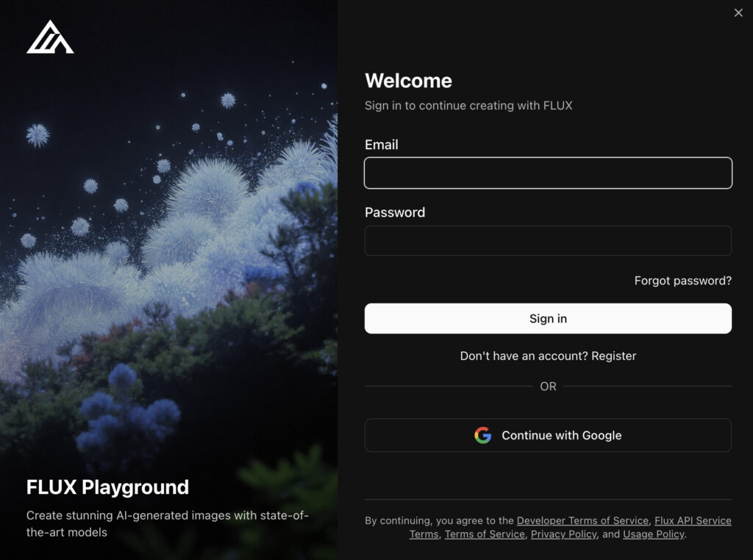The height and width of the screenshot is (560, 753).
Task: Open the Developer Terms of Service link
Action: pyautogui.click(x=582, y=520)
